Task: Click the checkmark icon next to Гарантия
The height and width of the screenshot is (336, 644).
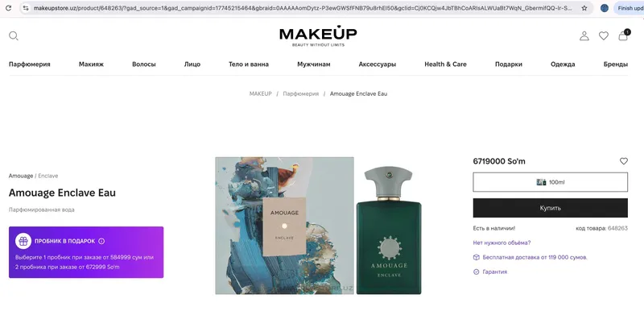Action: click(x=476, y=272)
